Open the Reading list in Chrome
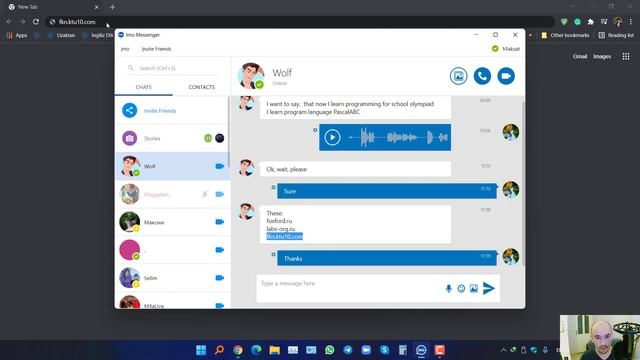The image size is (640, 360). point(616,36)
